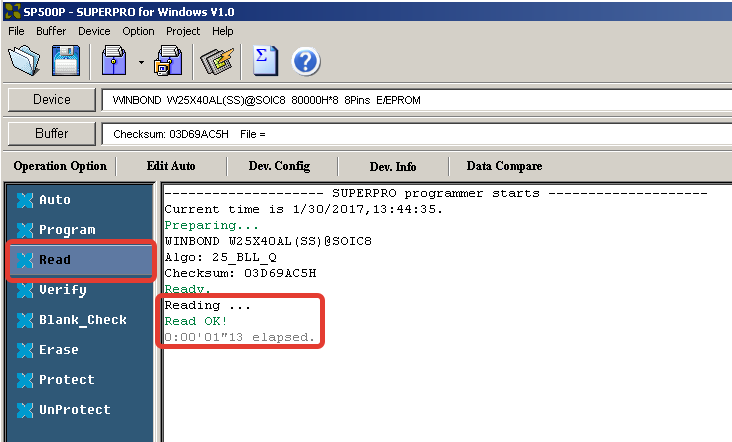Open help with the question mark icon
732x442 pixels.
tap(305, 62)
